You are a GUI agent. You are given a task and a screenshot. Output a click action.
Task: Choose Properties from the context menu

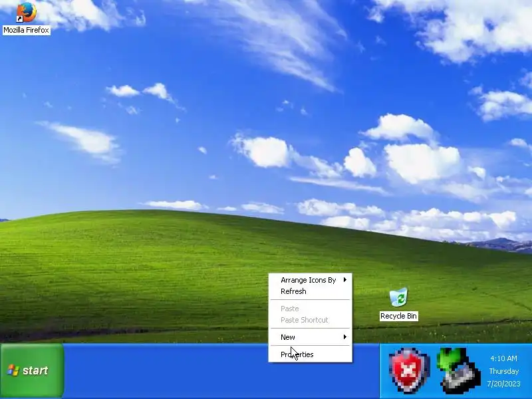click(310, 354)
